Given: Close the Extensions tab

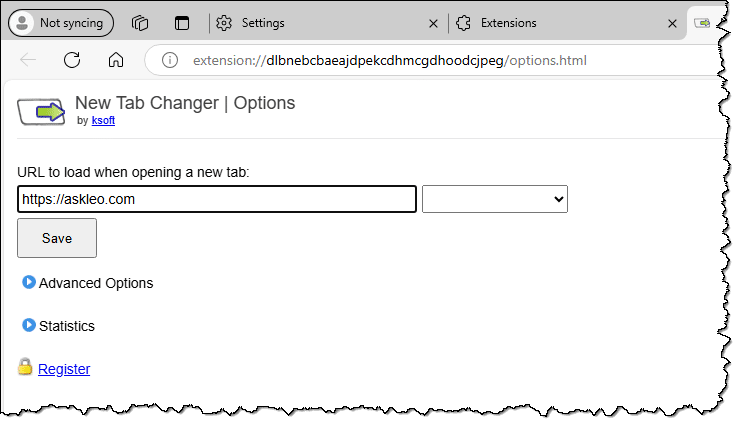Looking at the screenshot, I should (668, 23).
